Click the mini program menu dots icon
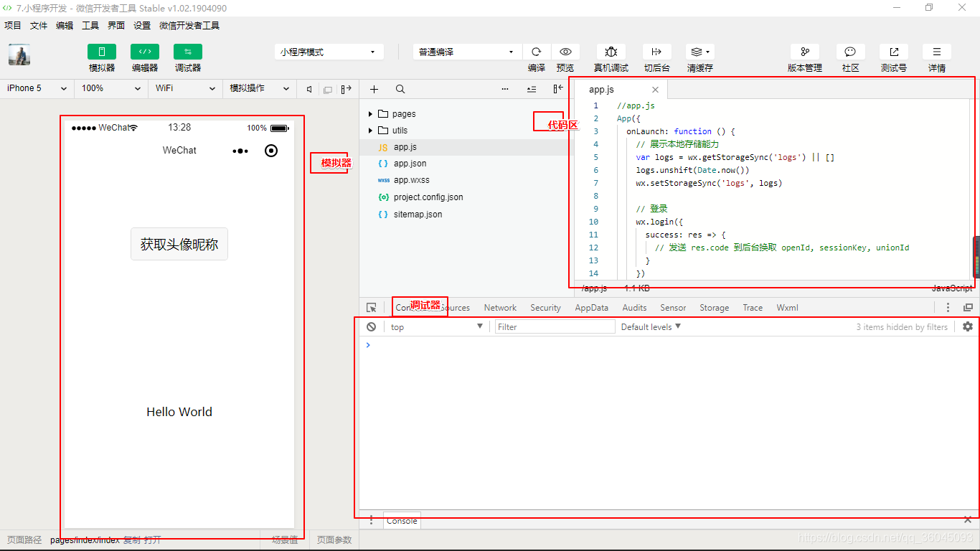The height and width of the screenshot is (551, 980). [x=240, y=151]
